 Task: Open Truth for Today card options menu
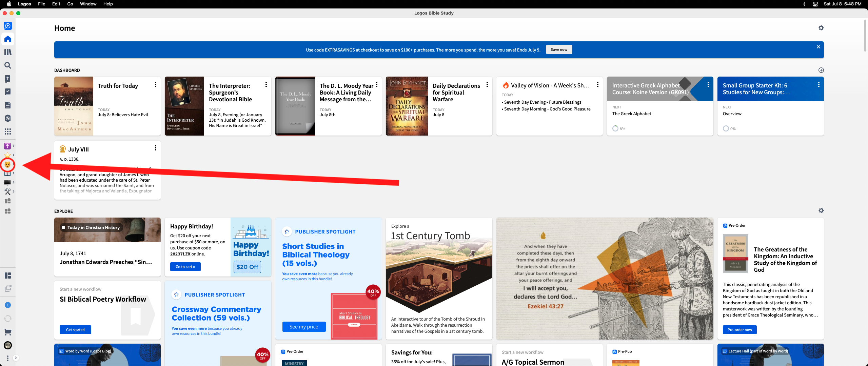(x=155, y=84)
